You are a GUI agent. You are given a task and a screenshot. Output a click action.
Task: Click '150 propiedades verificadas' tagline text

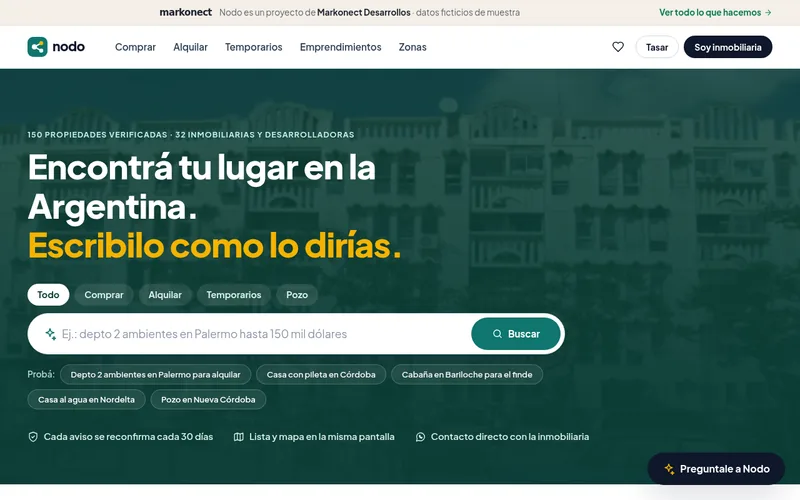tap(97, 135)
